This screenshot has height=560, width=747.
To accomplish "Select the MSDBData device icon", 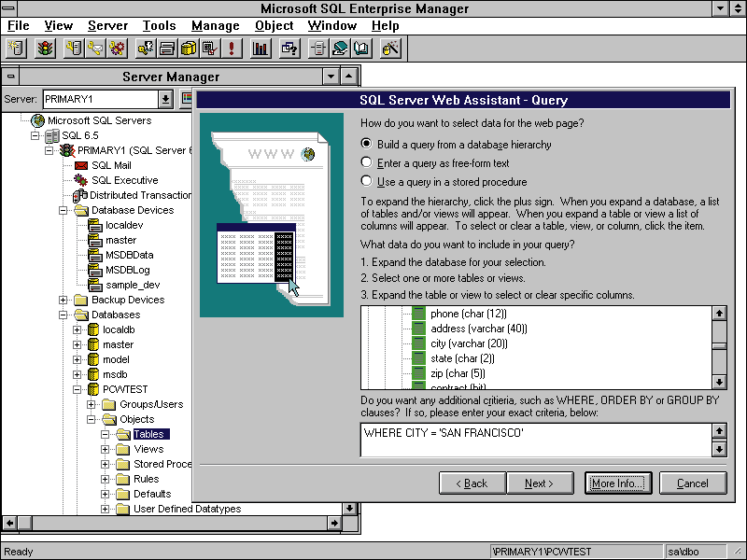I will (95, 255).
